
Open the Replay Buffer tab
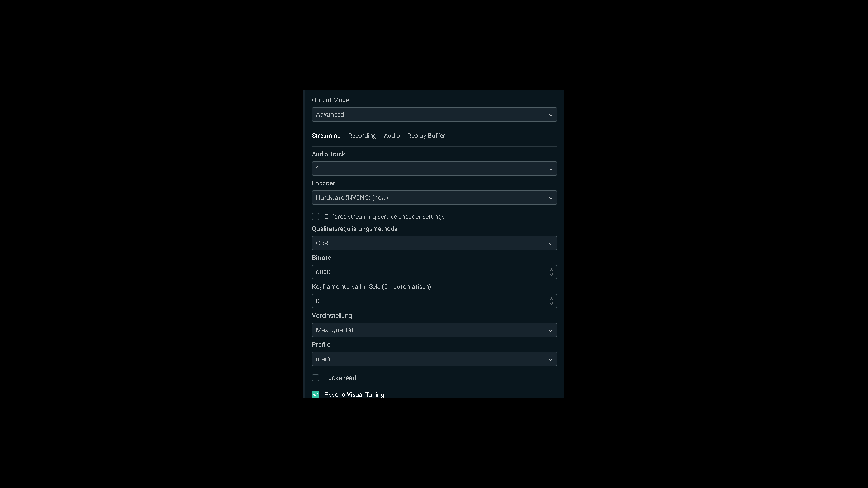click(x=426, y=136)
